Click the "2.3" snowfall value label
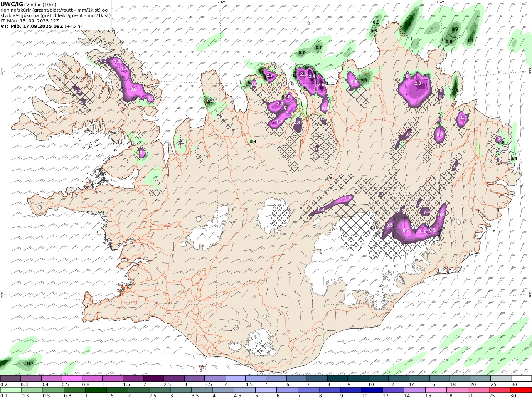The width and height of the screenshot is (532, 399). 303,74
